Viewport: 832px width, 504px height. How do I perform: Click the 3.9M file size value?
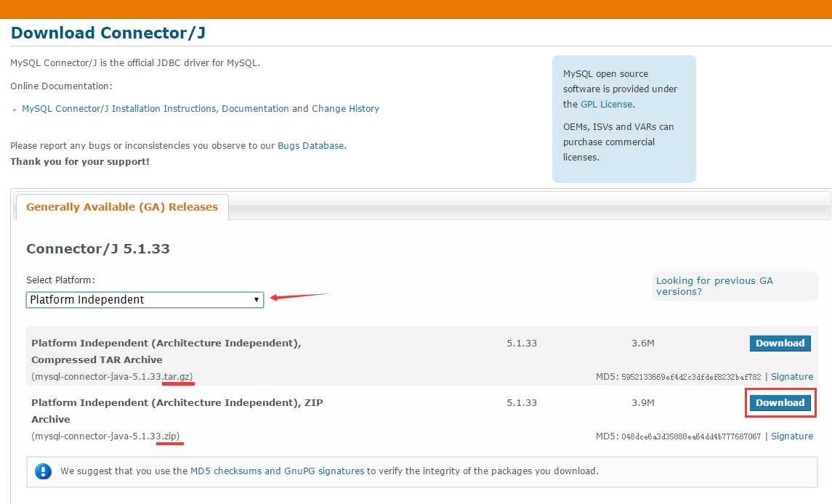click(x=642, y=402)
